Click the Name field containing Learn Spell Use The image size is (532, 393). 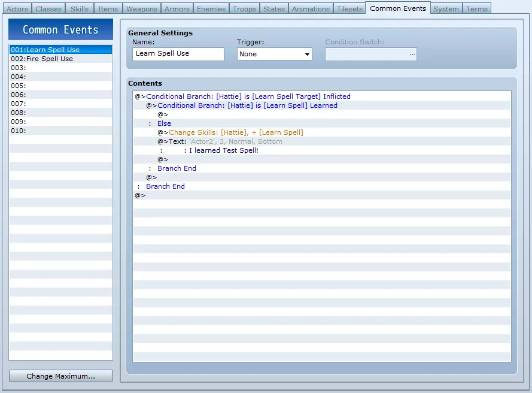click(x=178, y=54)
